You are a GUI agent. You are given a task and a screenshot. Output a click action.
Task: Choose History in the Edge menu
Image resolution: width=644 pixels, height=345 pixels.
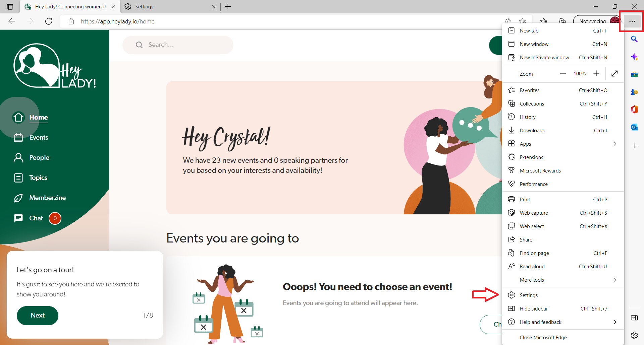[x=563, y=117]
